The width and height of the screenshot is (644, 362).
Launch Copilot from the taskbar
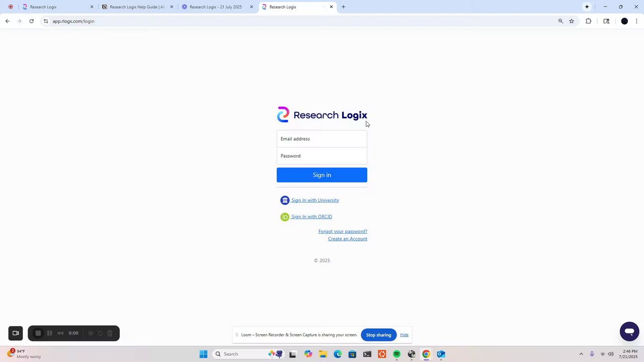click(308, 354)
